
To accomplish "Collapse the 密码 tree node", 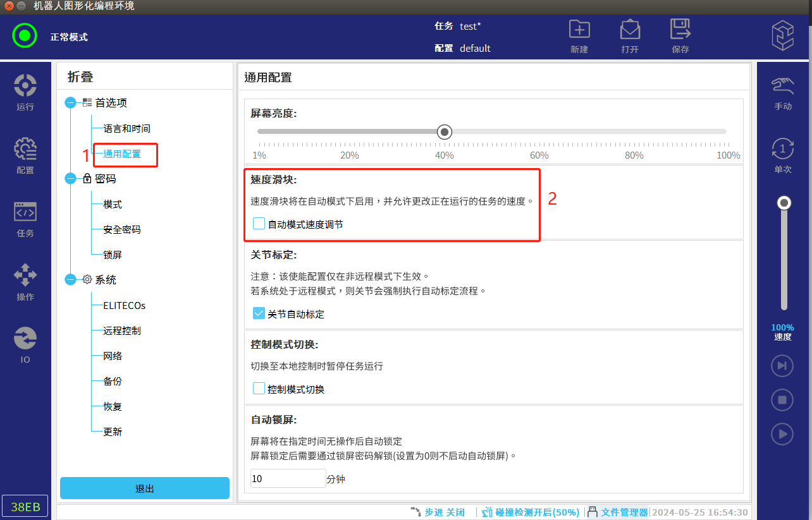I will (70, 179).
